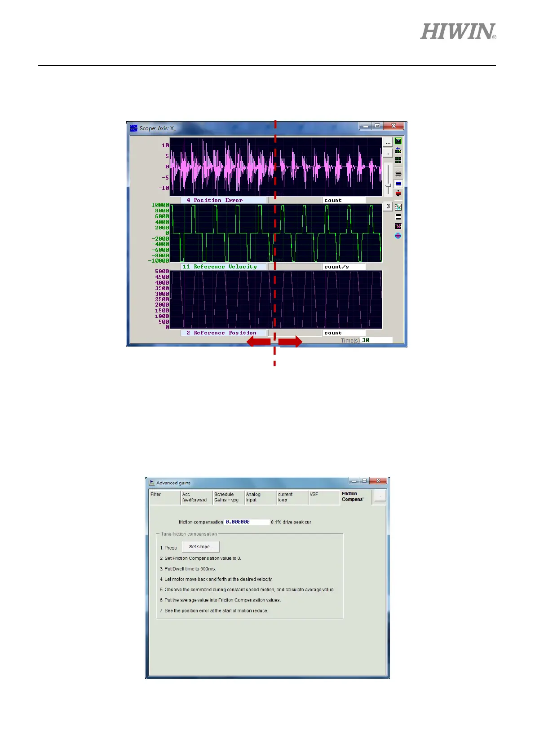This screenshot has width=535, height=756.
Task: Select the Friction Compens' tab
Action: (x=356, y=497)
